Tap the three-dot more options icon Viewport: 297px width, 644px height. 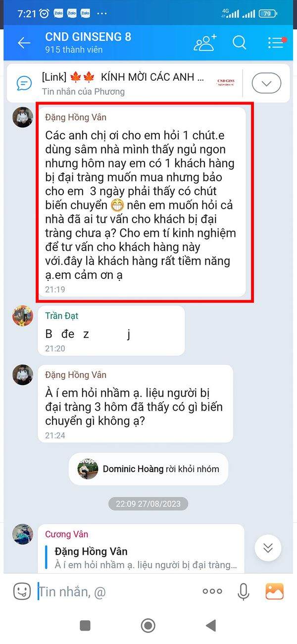(x=212, y=591)
